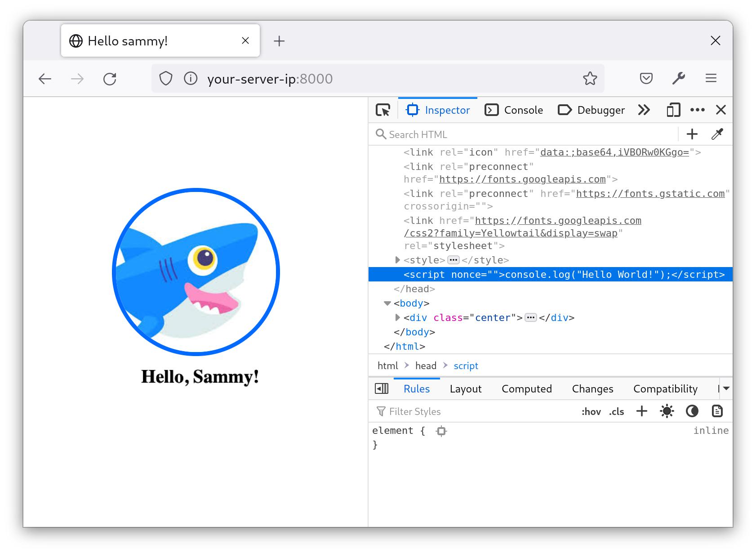Viewport: 756px width, 553px height.
Task: Follow the fonts.googleapis.com link
Action: (x=523, y=179)
